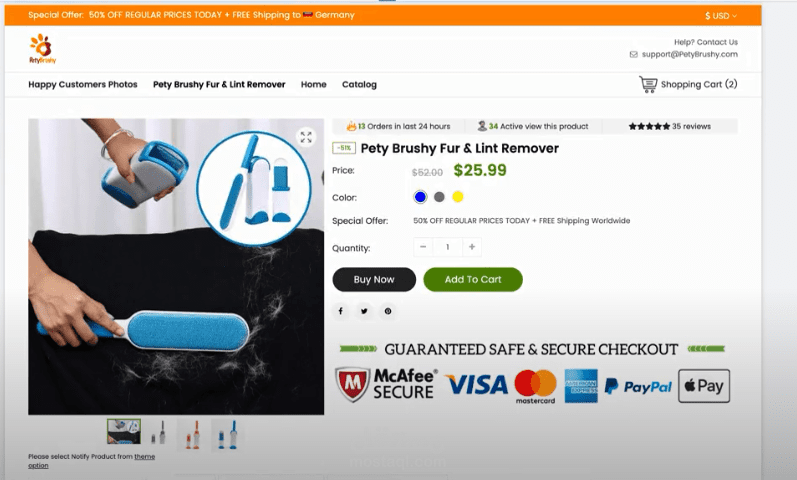Click the PetyBrushy paw logo
Image resolution: width=797 pixels, height=480 pixels.
click(x=43, y=49)
